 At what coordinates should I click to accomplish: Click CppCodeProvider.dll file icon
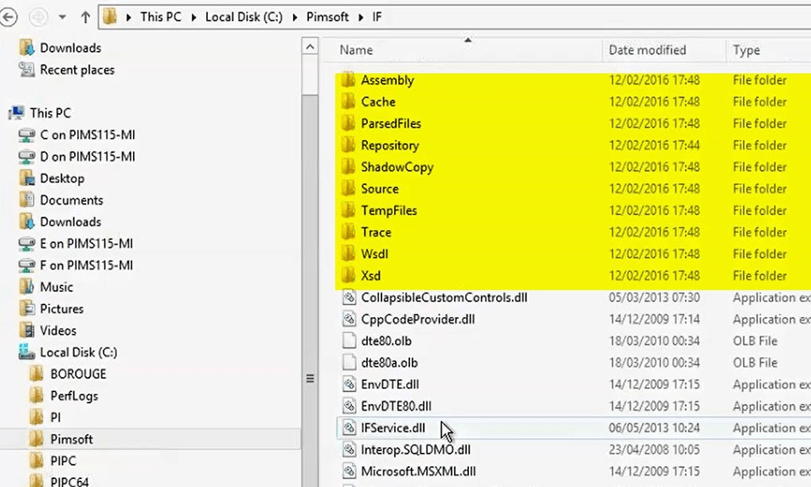pos(349,319)
